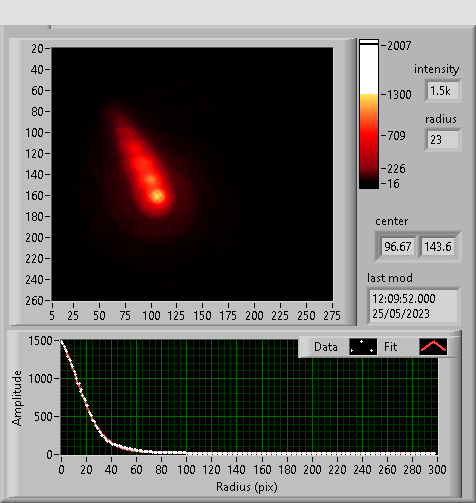The image size is (476, 503).
Task: Click the 2007 color scale maximum label
Action: pyautogui.click(x=399, y=46)
